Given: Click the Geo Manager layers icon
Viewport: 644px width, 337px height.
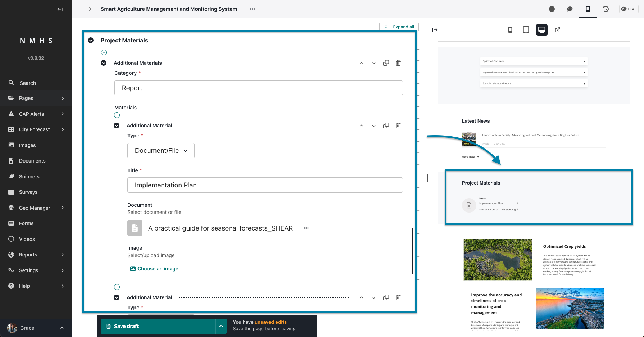Looking at the screenshot, I should [x=11, y=208].
